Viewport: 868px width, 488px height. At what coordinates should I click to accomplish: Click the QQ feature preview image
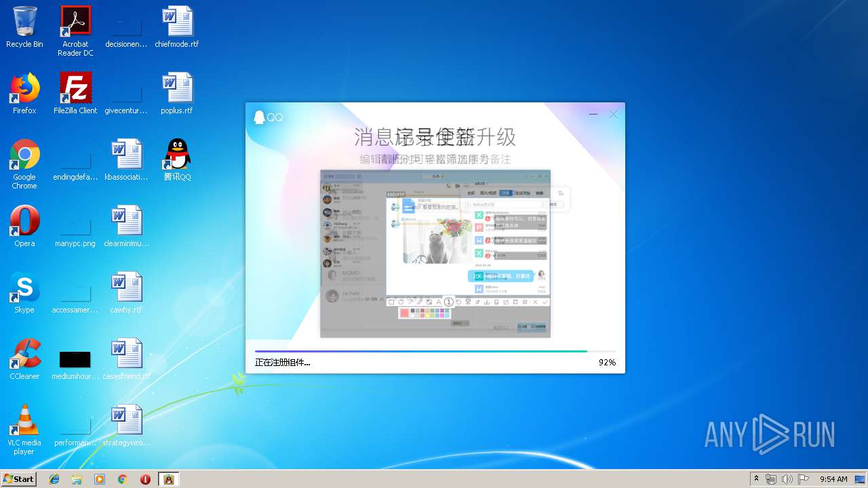(x=435, y=253)
